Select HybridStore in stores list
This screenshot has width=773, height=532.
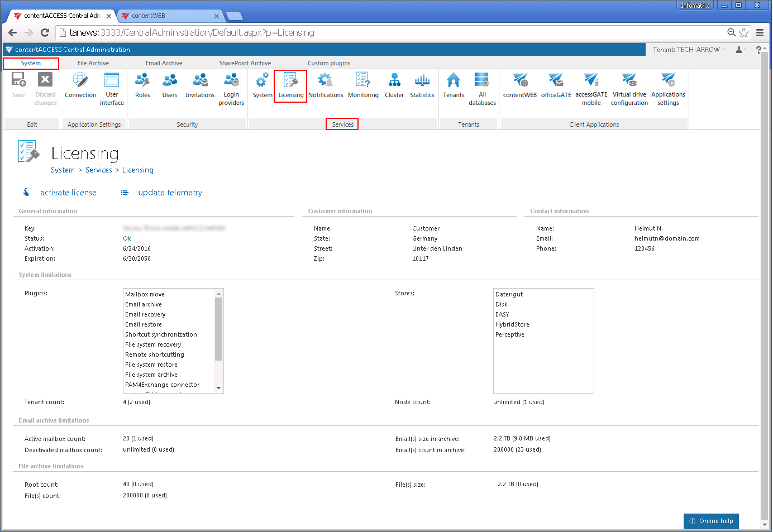click(512, 324)
